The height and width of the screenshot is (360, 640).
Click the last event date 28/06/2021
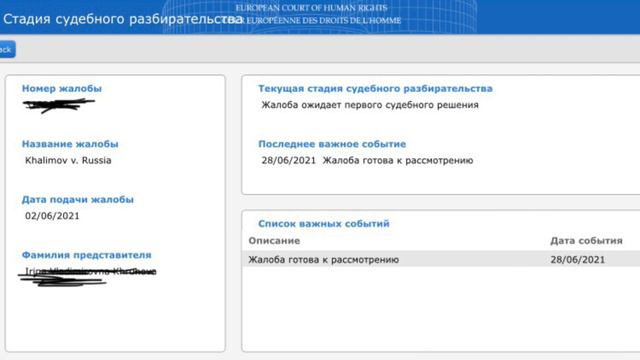pyautogui.click(x=289, y=160)
